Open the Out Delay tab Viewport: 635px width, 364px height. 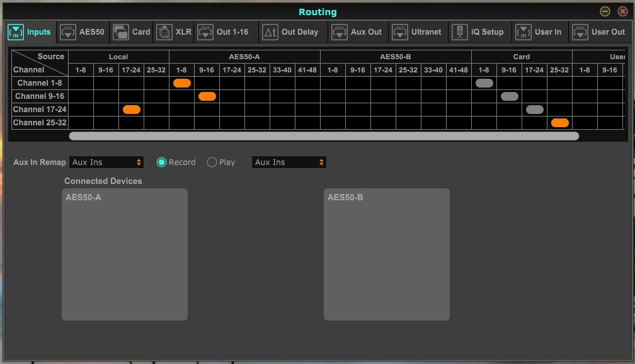[294, 32]
